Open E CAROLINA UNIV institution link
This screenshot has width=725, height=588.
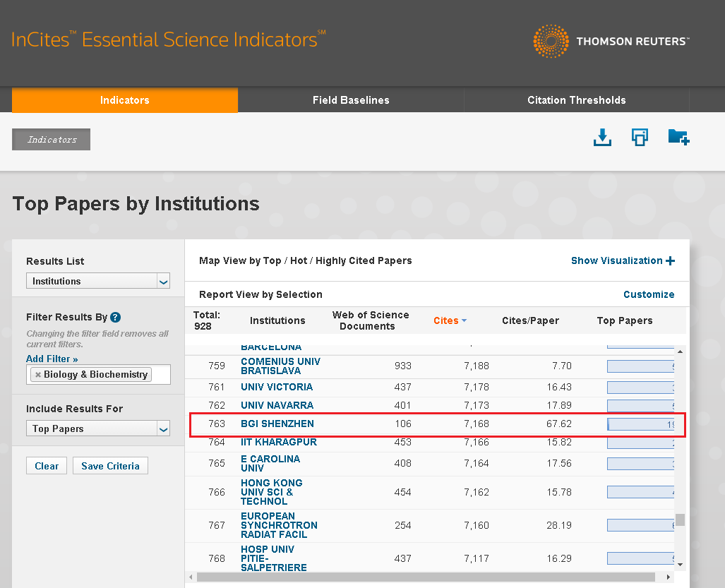click(270, 463)
